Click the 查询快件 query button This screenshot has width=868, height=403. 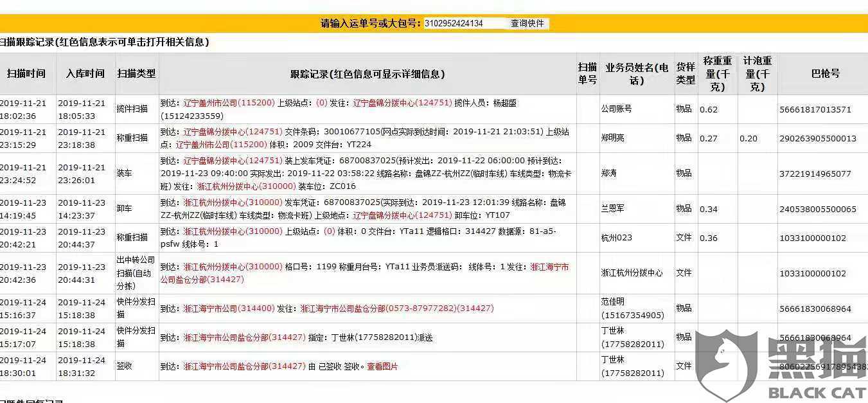coord(528,23)
